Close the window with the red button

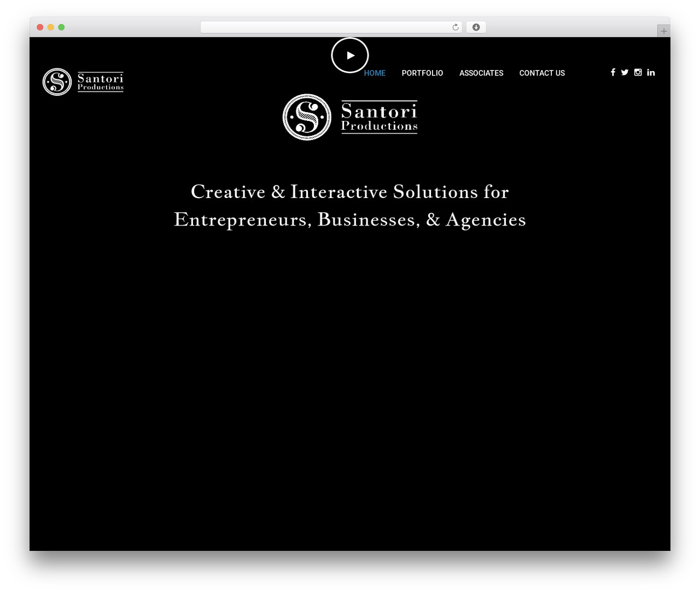pos(40,27)
